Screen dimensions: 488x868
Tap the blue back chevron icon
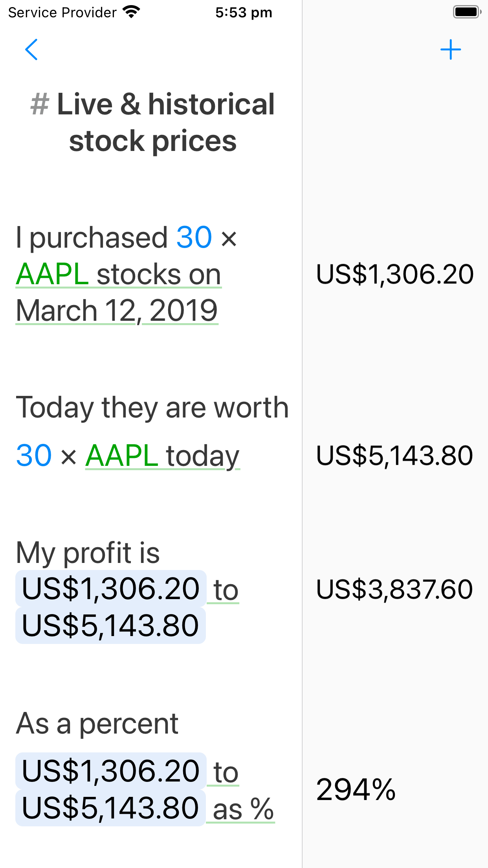click(31, 50)
